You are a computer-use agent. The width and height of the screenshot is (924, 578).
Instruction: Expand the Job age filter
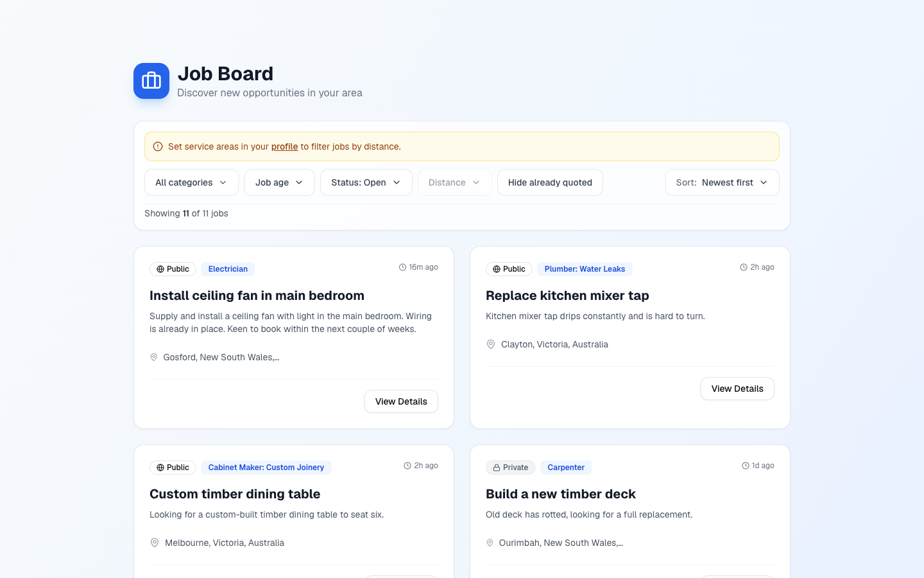coord(280,182)
